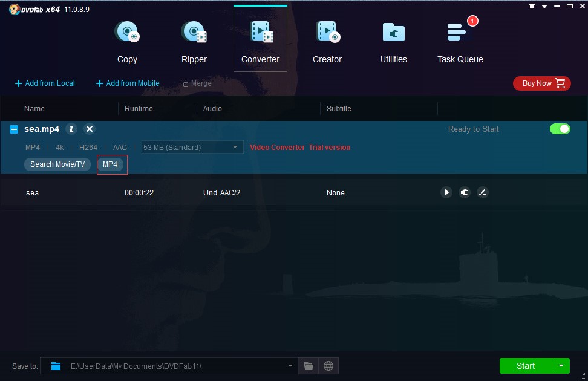Click the sea.mp4 file name

coord(42,129)
